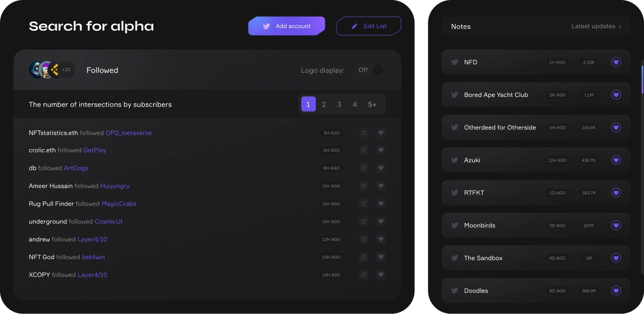Viewport: 644px width, 314px height.
Task: Toggle favorite heart on Doodles note
Action: point(615,291)
